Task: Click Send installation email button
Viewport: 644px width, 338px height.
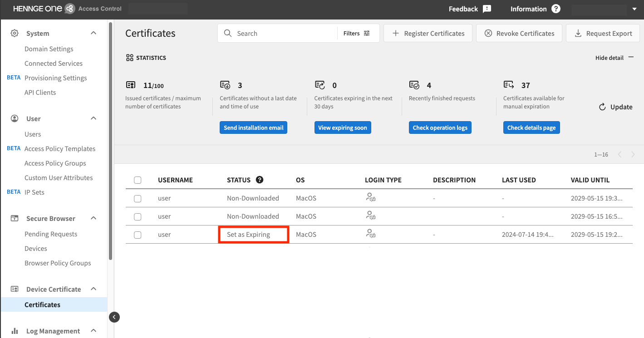Action: point(254,127)
